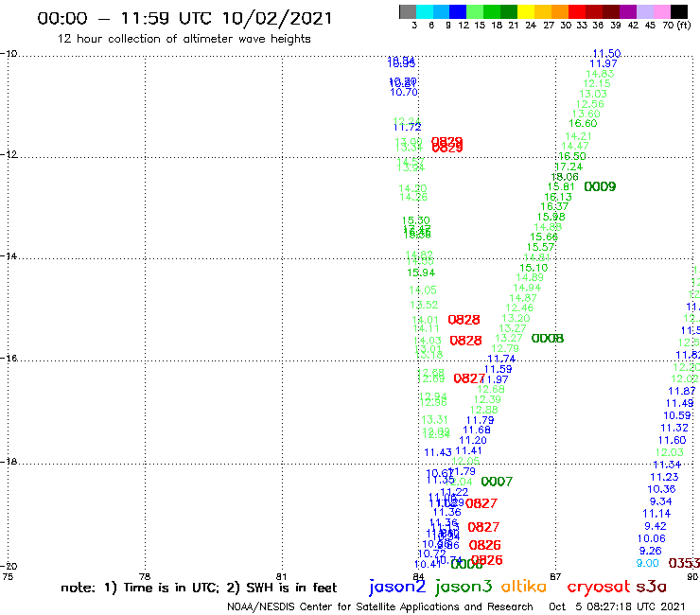Screen dimensions: 700x615
Task: Click the gray swatch in the color legend
Action: point(408,11)
